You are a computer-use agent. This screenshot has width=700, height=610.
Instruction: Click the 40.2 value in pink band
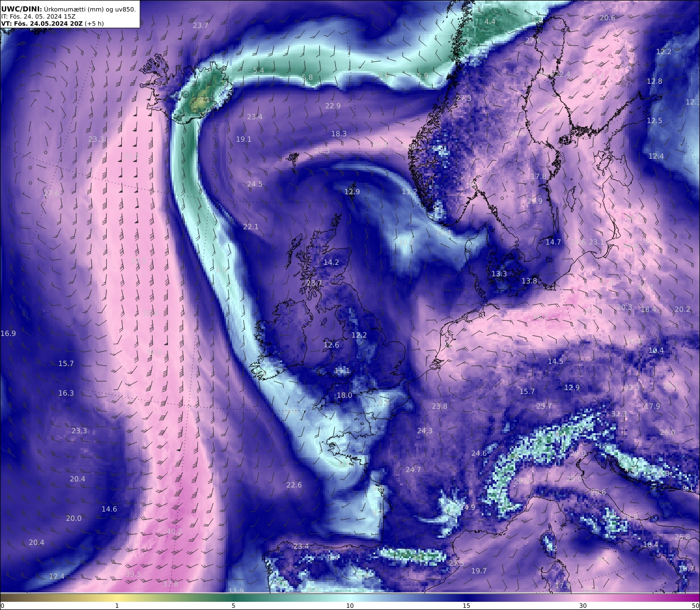[x=174, y=532]
